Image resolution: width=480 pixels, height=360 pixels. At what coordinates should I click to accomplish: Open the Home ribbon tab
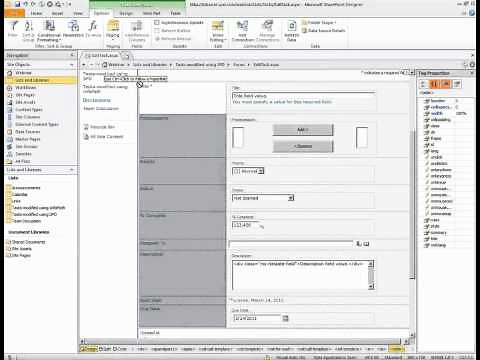click(36, 13)
